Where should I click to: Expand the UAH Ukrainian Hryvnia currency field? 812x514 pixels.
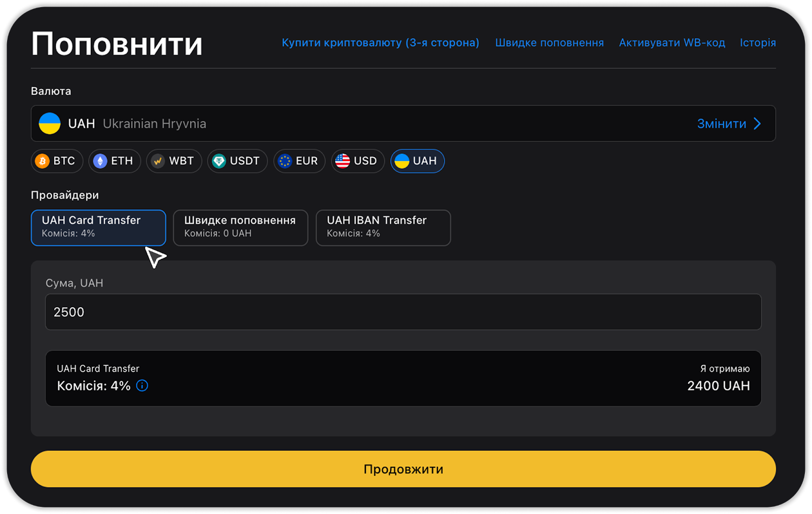point(355,123)
